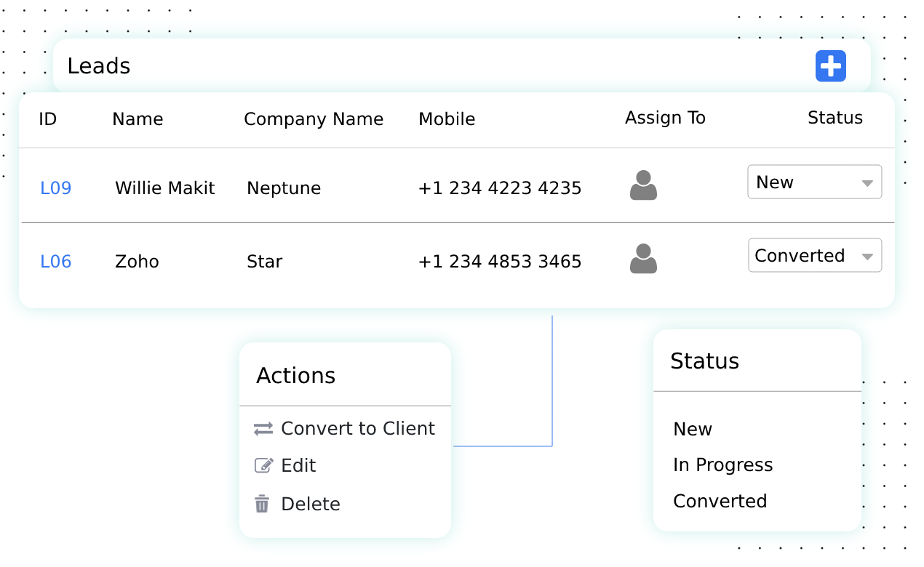This screenshot has height=567, width=924.
Task: Select Converted in the Status list
Action: click(720, 502)
